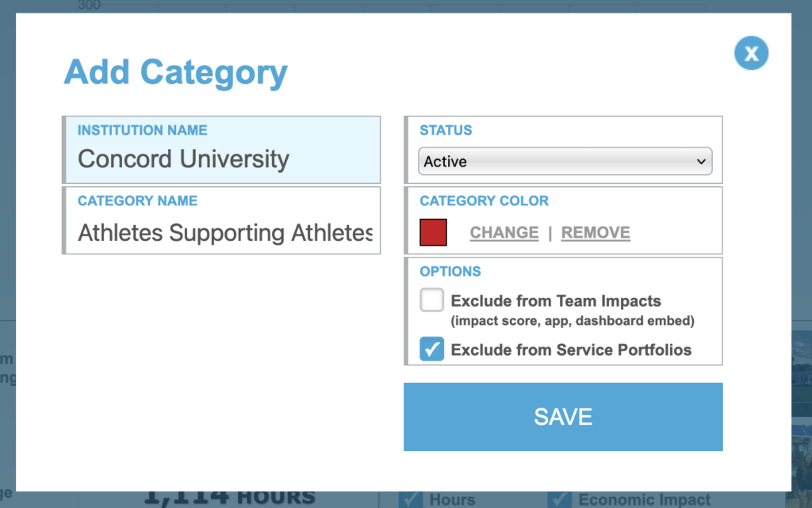Click the chevron arrow on the Status select
This screenshot has height=508, width=812.
tap(700, 162)
